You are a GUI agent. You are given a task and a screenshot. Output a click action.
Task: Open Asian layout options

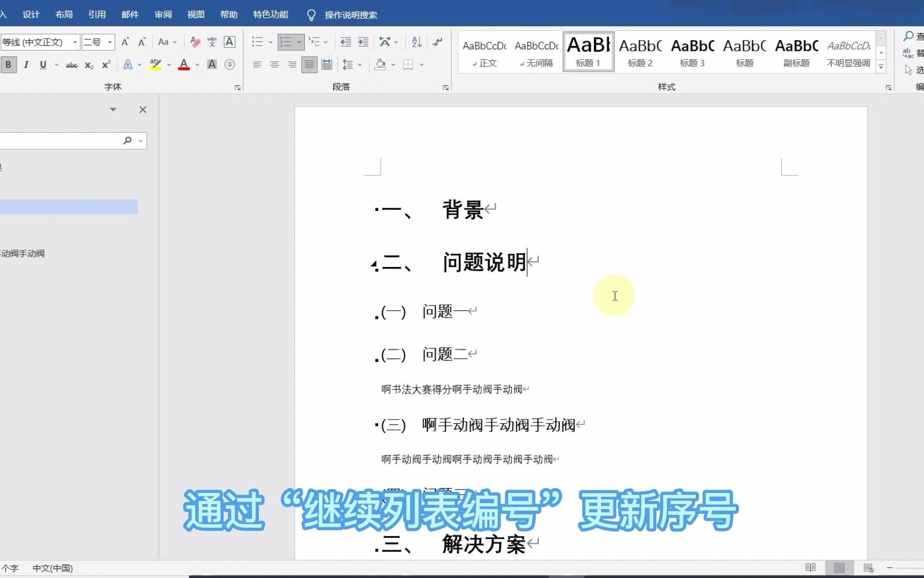[x=384, y=42]
